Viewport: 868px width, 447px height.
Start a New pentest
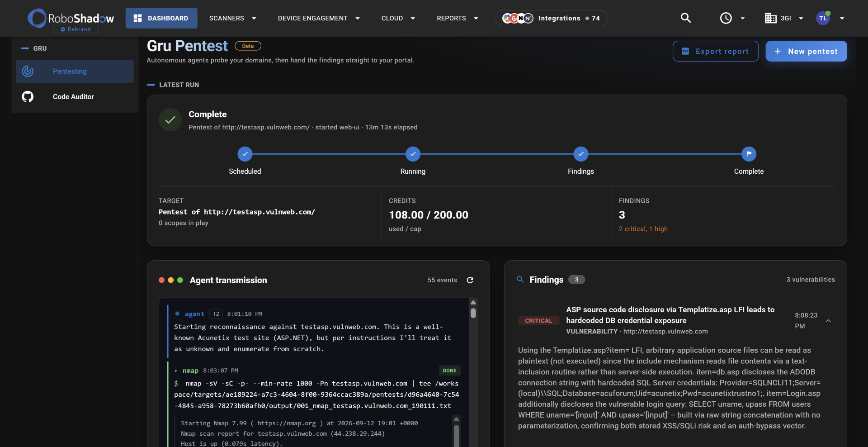pos(806,51)
